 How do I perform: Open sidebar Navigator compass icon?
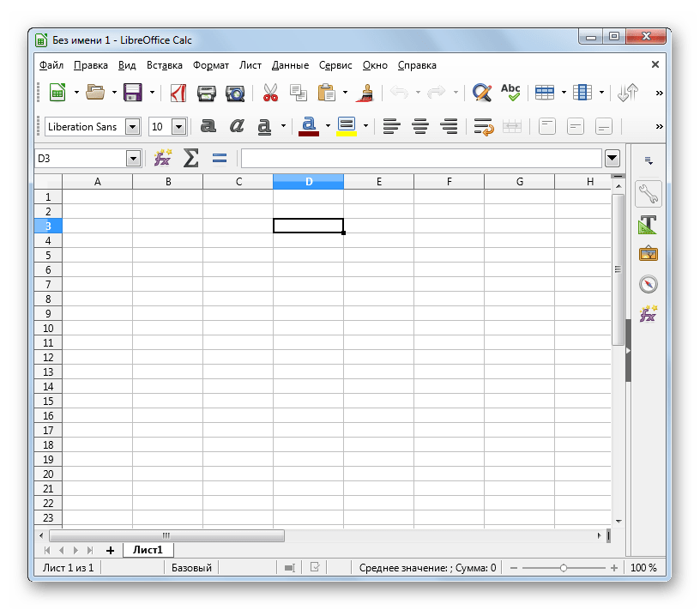pyautogui.click(x=649, y=284)
